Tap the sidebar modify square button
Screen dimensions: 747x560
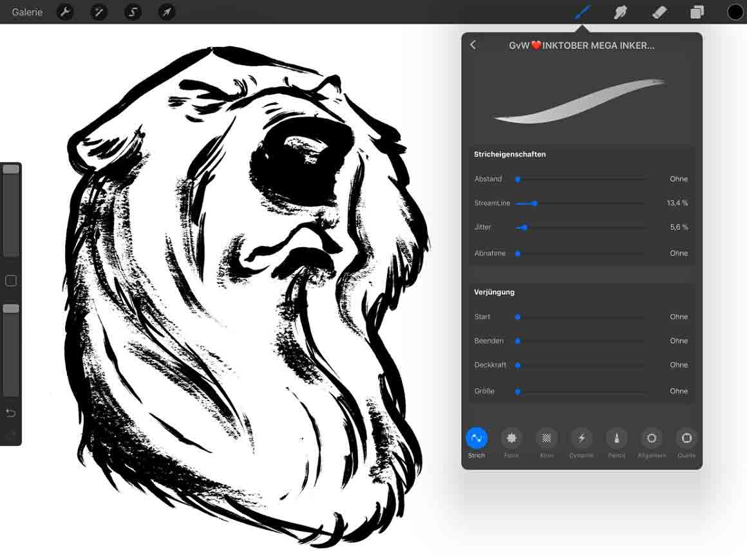[x=10, y=281]
